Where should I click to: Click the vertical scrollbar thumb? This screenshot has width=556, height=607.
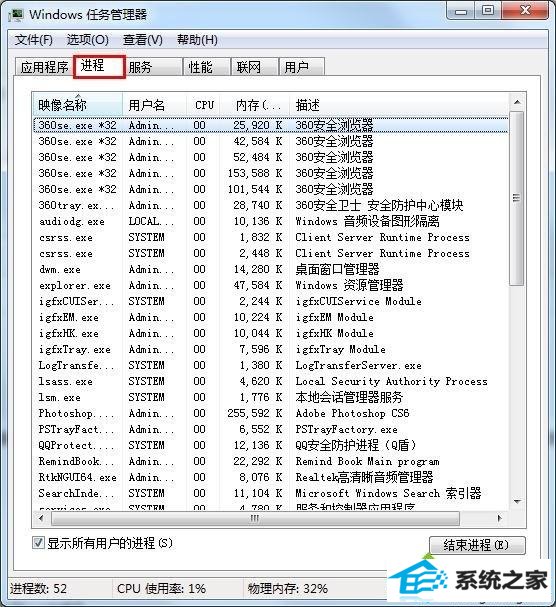(517, 199)
